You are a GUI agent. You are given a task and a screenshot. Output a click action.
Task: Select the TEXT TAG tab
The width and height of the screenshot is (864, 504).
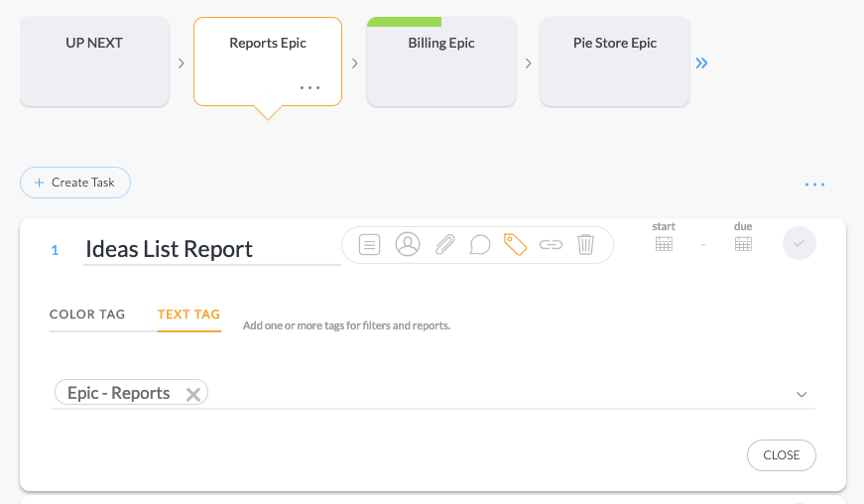click(189, 315)
